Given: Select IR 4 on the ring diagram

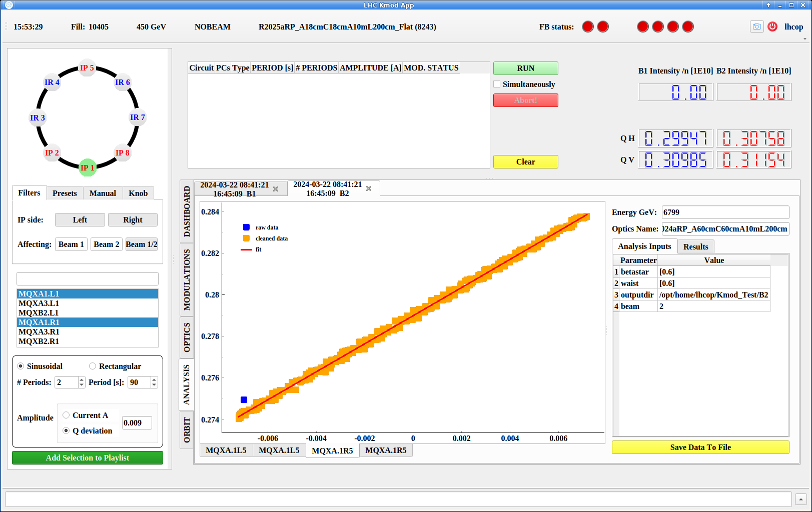Looking at the screenshot, I should coord(52,82).
